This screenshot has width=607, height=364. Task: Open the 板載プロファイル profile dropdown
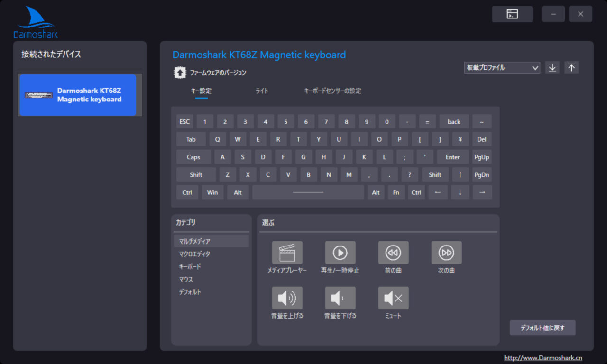tap(502, 68)
